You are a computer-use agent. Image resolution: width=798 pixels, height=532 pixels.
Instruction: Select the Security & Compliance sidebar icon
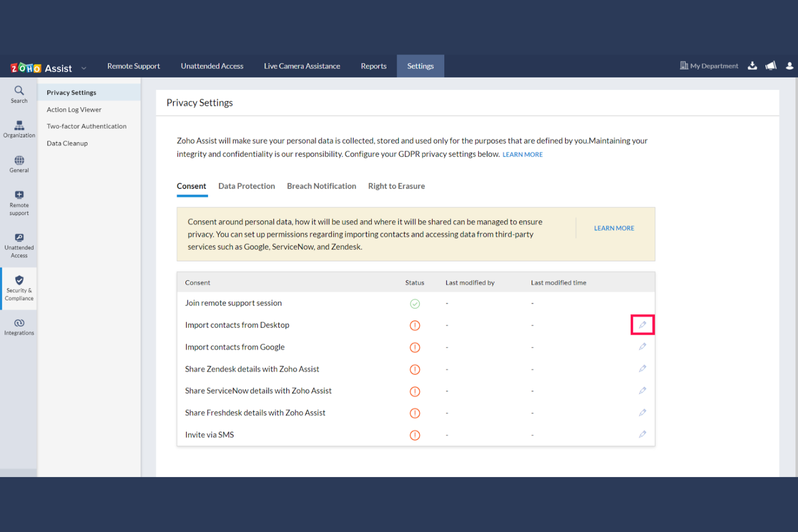pos(19,288)
